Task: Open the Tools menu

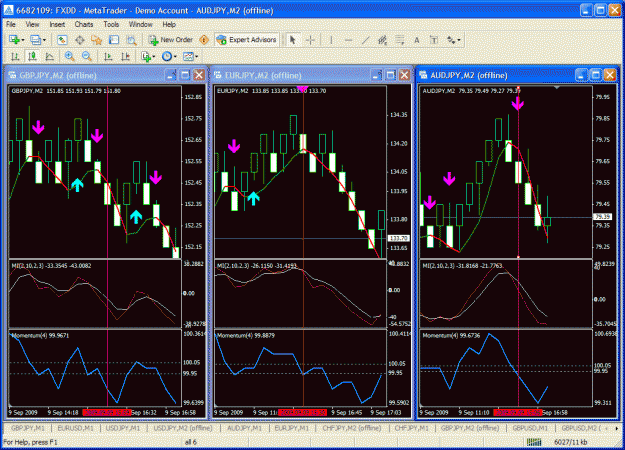Action: [111, 24]
